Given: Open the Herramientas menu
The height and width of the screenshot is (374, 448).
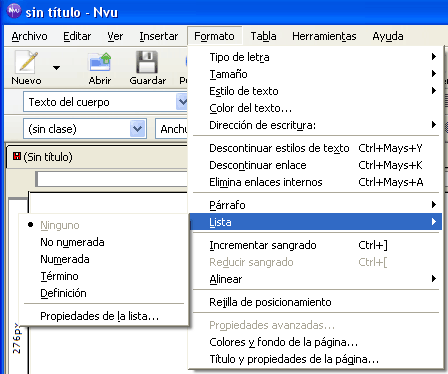Looking at the screenshot, I should [324, 36].
